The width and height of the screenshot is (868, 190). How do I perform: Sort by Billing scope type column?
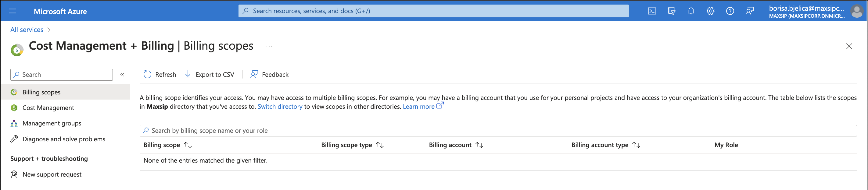tap(353, 145)
